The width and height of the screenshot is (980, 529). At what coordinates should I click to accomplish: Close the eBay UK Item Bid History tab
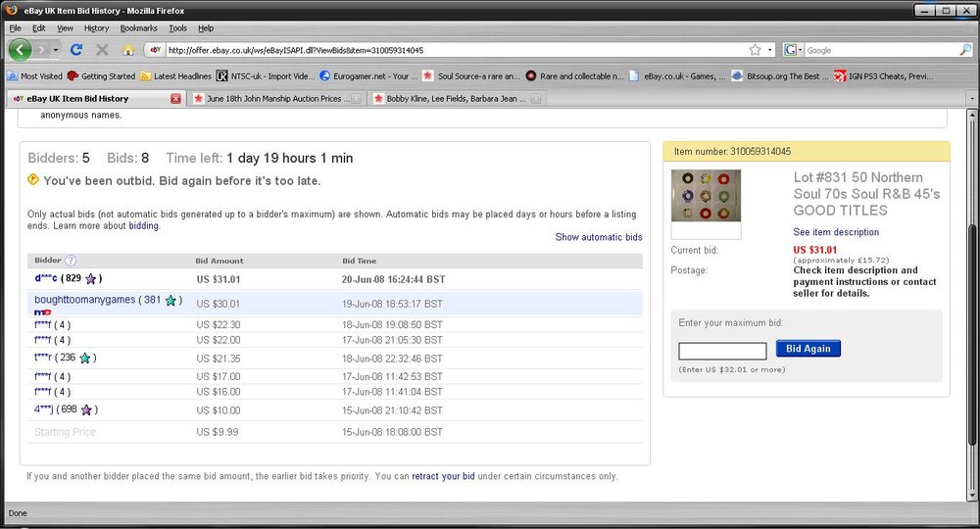175,99
